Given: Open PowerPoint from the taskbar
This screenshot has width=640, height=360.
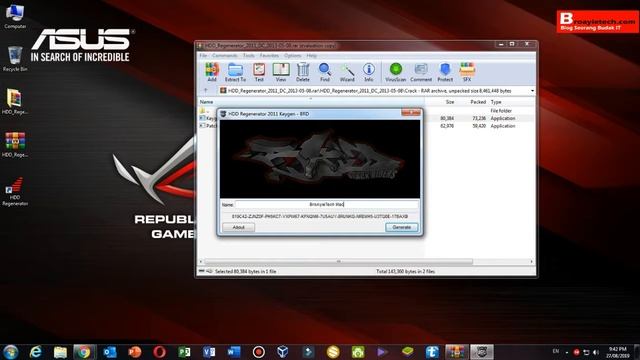Looking at the screenshot, I should [135, 351].
